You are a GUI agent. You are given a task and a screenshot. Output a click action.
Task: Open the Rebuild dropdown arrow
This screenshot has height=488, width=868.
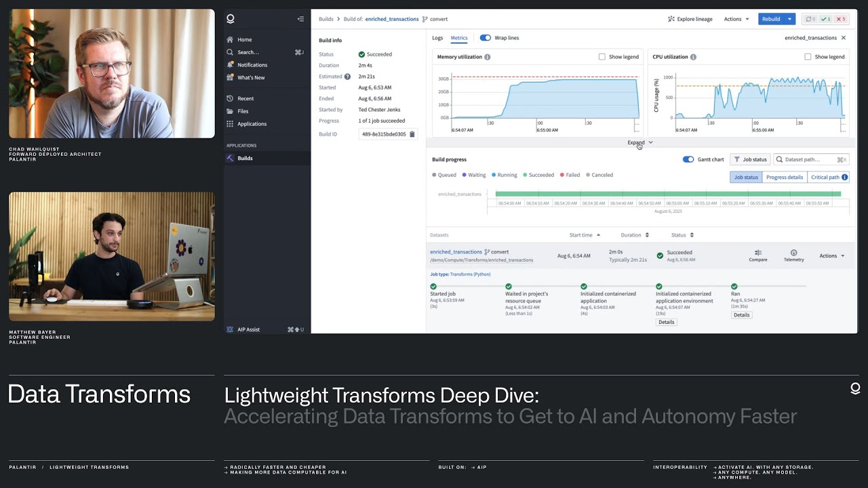(790, 19)
